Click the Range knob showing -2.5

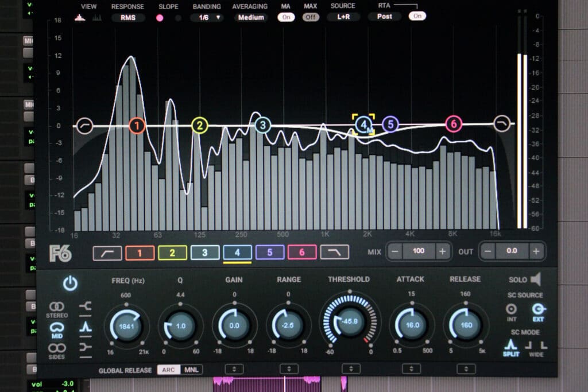click(288, 325)
